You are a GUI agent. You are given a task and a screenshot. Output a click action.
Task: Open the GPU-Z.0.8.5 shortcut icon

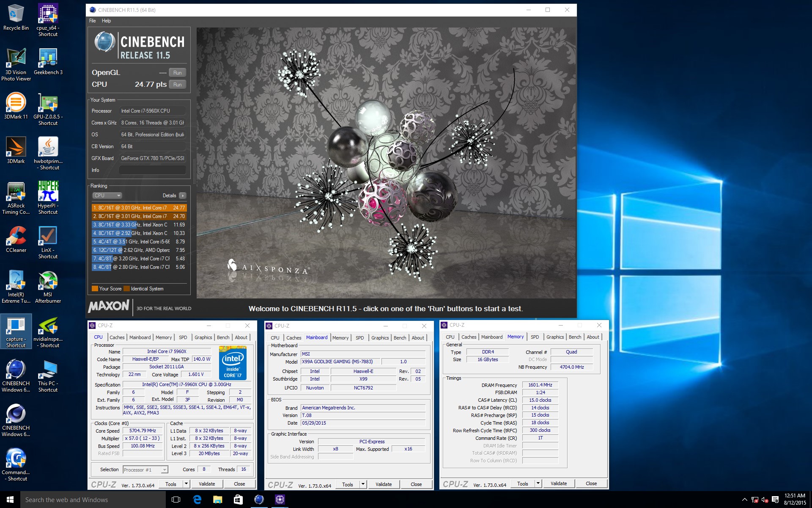(x=48, y=109)
